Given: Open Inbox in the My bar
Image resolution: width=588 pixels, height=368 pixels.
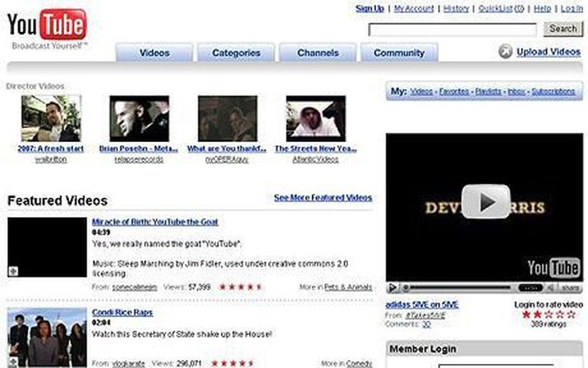Looking at the screenshot, I should tap(516, 92).
